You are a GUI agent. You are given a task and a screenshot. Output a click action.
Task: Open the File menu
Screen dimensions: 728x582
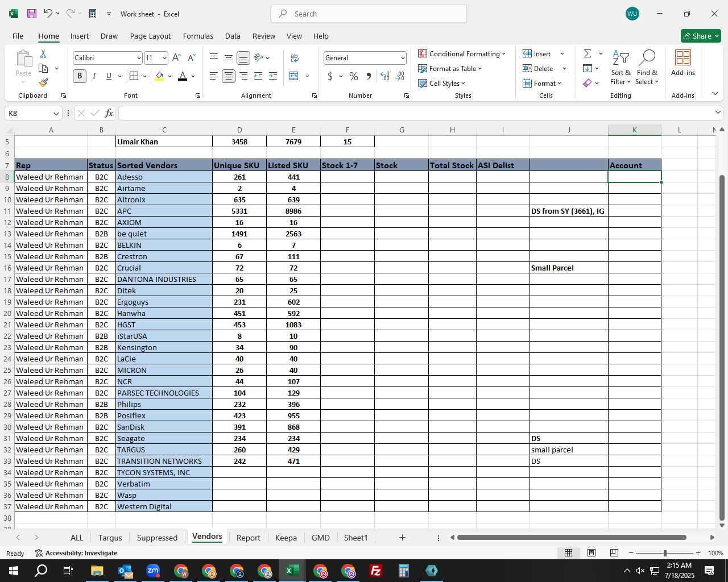click(x=18, y=36)
